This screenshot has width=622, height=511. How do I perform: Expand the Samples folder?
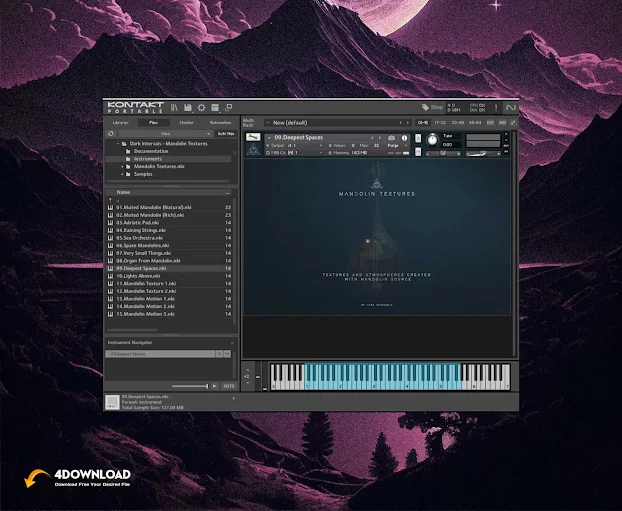tap(122, 174)
